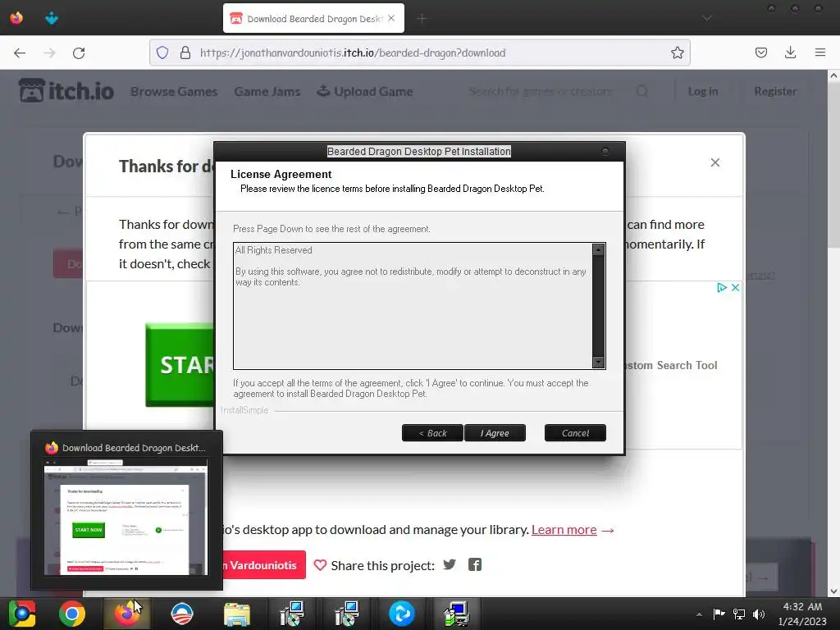Click the blue arrow icon in title bar
840x630 pixels.
[x=52, y=18]
